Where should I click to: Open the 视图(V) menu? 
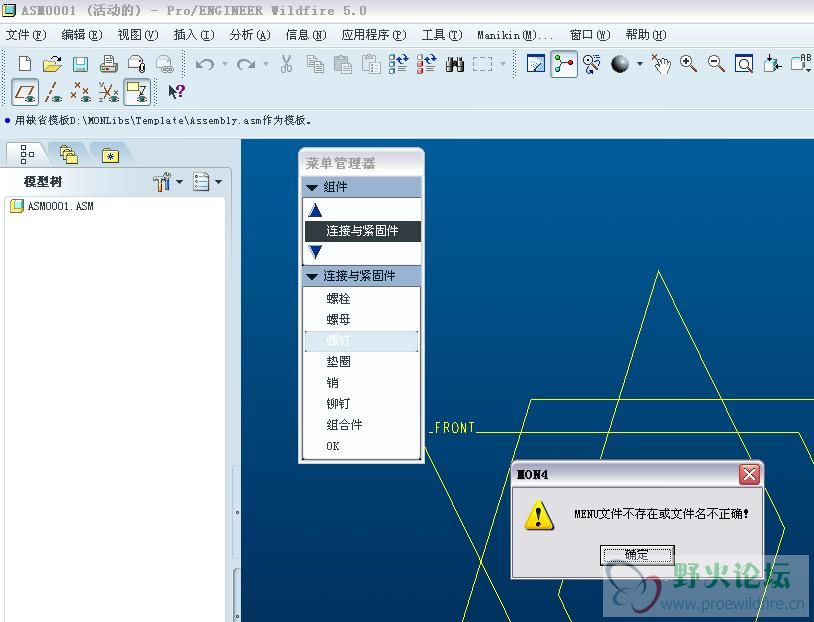click(138, 35)
